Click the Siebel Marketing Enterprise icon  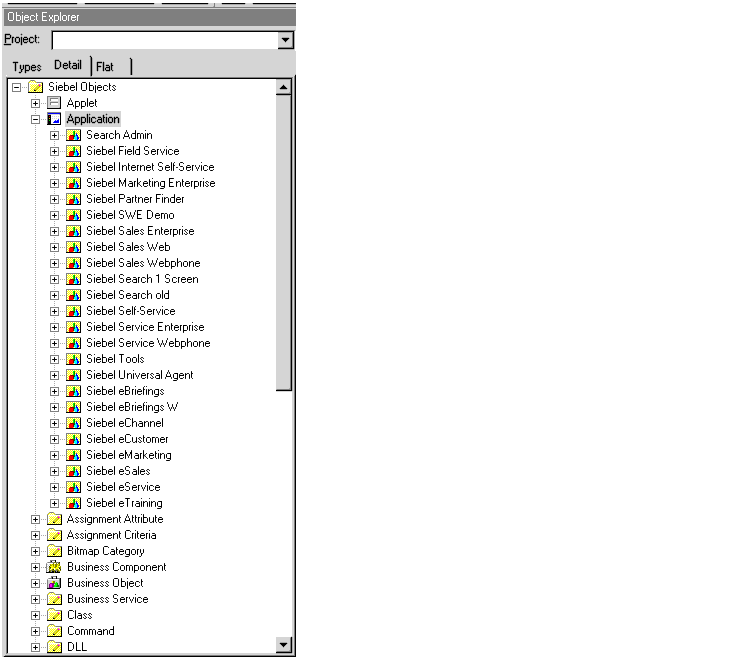click(x=73, y=183)
